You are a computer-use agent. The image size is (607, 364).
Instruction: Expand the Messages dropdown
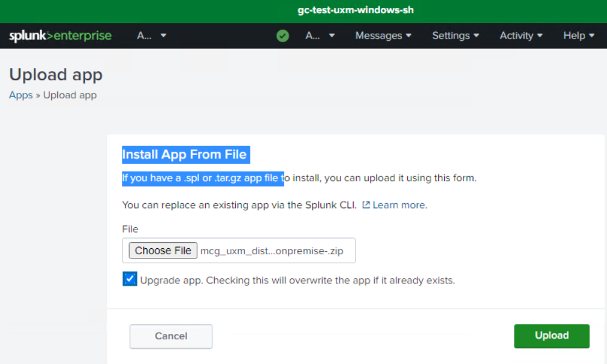pos(383,36)
